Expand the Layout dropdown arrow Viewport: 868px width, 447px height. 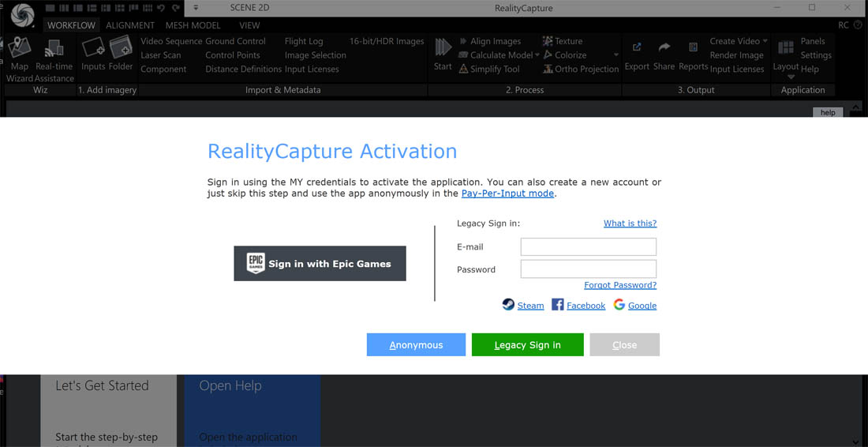[x=791, y=77]
